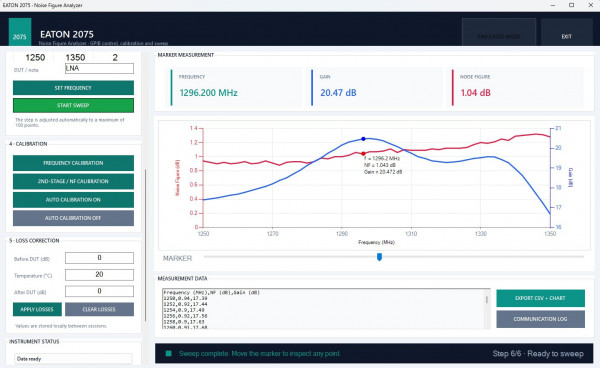
Task: Click the SET FREQUENCY button
Action: click(73, 88)
